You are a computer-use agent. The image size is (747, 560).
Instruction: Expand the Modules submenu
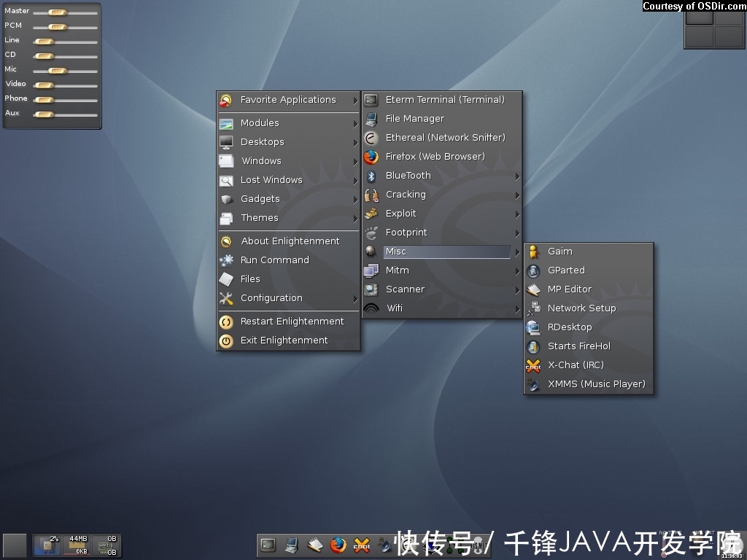click(x=289, y=122)
